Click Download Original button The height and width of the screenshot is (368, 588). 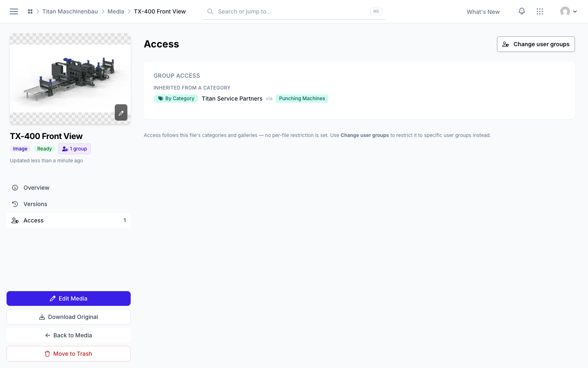(69, 317)
